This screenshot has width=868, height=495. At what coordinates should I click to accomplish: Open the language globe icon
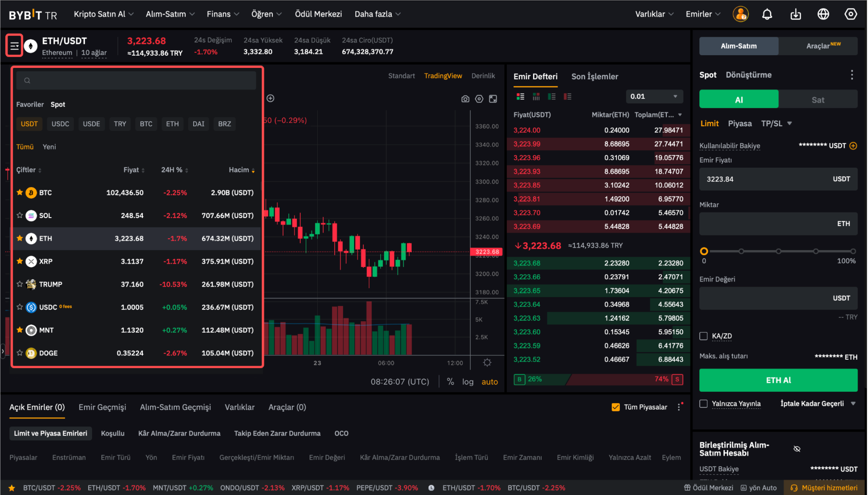pyautogui.click(x=823, y=14)
